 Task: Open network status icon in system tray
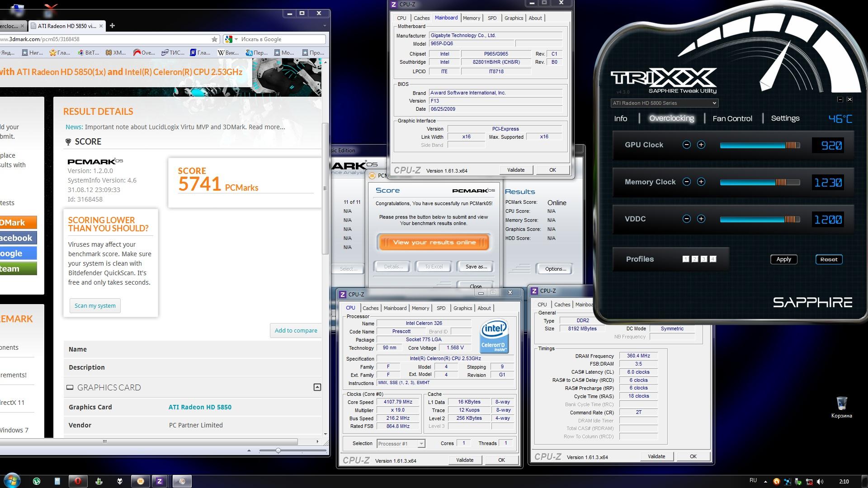click(x=809, y=482)
